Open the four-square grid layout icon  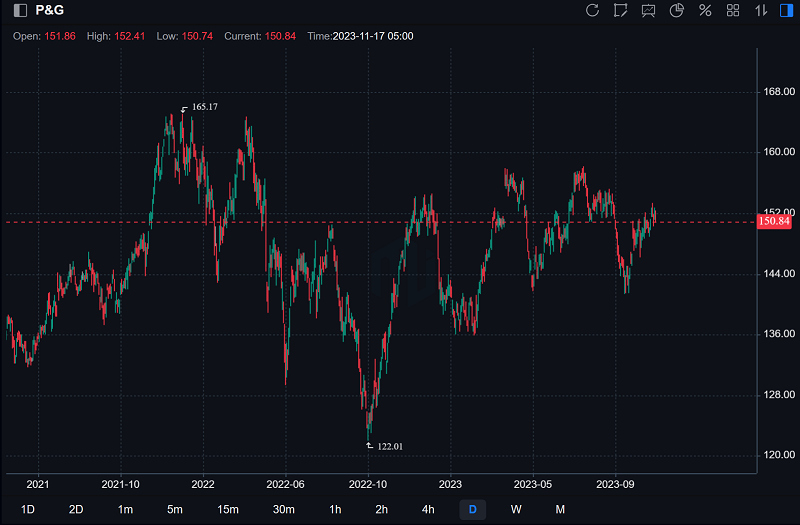pyautogui.click(x=733, y=10)
